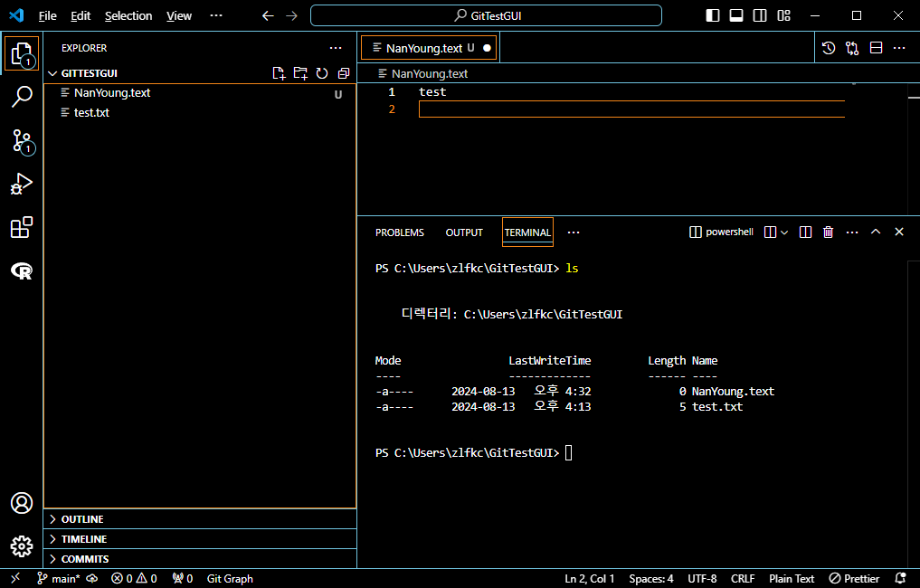Open errors and warnings in status bar
The height and width of the screenshot is (588, 920).
coord(135,579)
